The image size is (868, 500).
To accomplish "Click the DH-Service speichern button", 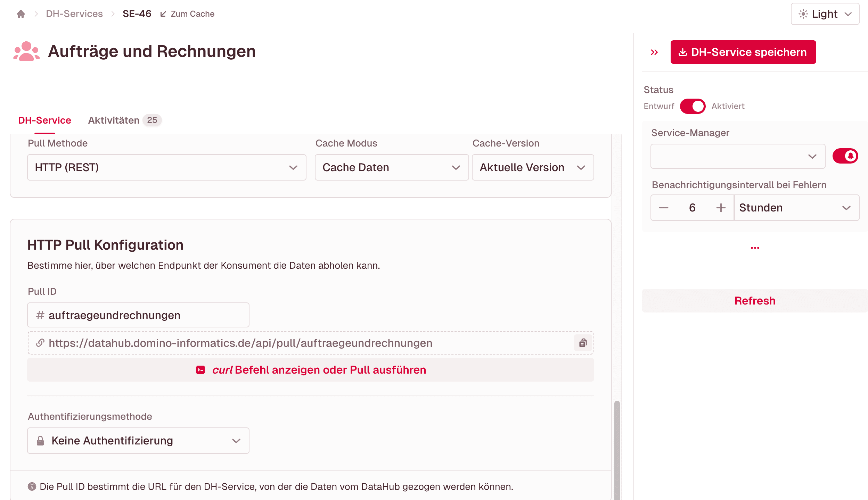I will (743, 52).
